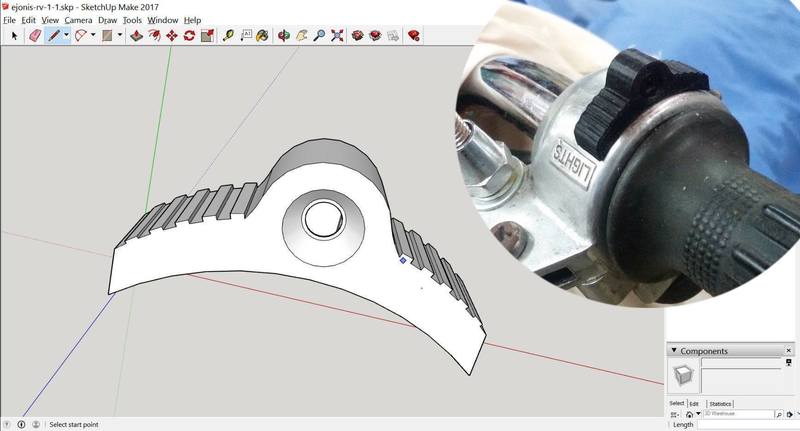Open the 3D Warehouse toolbar icon
The width and height of the screenshot is (800, 431).
click(357, 35)
